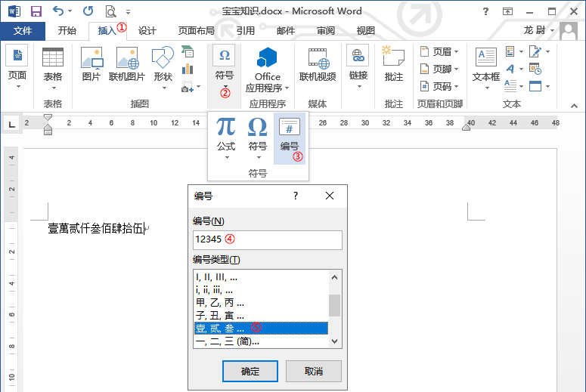This screenshot has height=392, width=586.
Task: Open the 文件 file tab
Action: 23,31
